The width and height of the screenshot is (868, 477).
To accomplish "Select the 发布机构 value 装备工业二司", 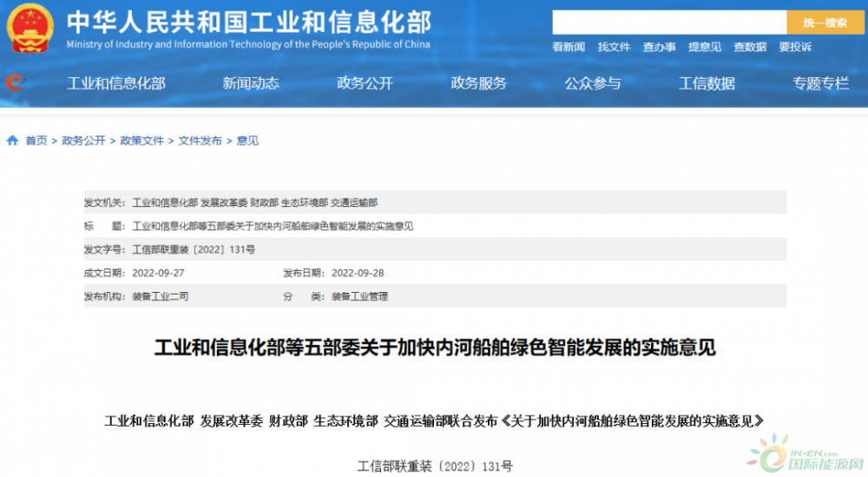I will pos(161,296).
